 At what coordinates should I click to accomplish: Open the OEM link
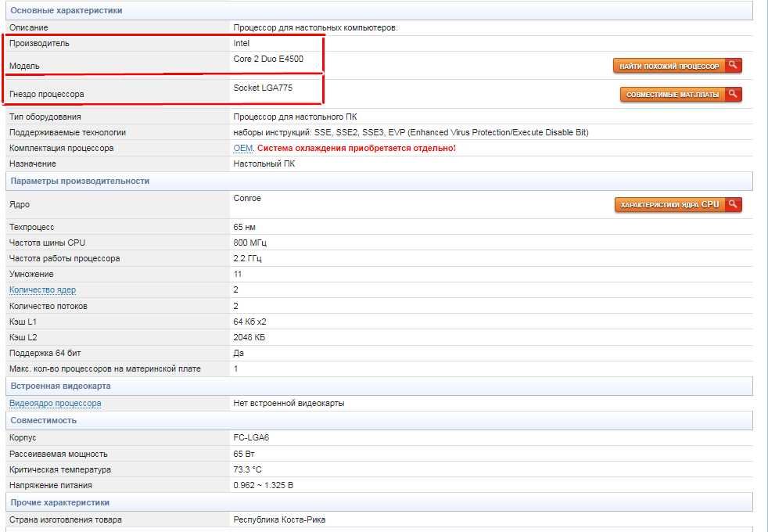coord(243,148)
